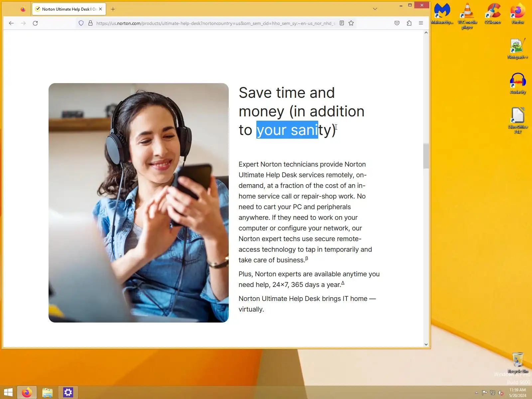
Task: Show hidden system tray icons
Action: 476,393
